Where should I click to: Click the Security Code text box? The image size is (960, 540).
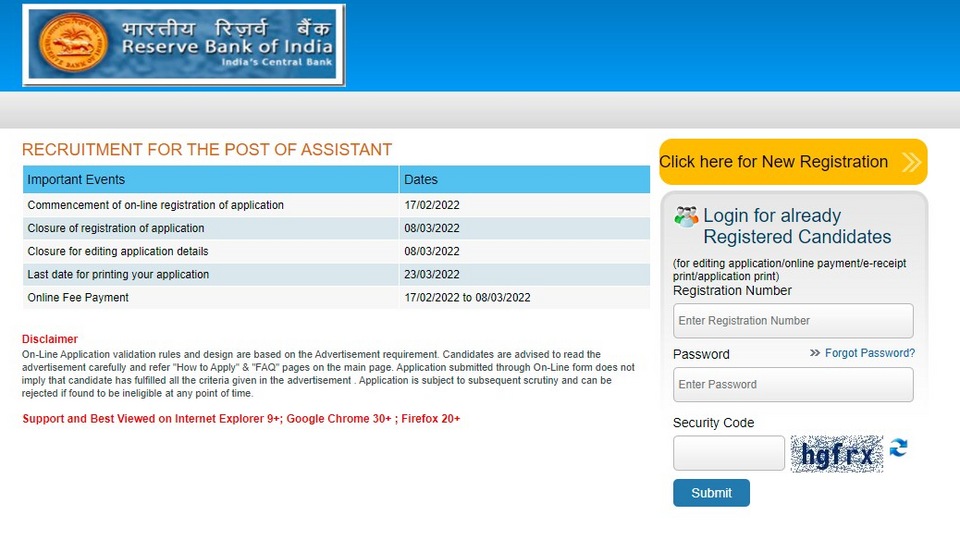pos(729,453)
